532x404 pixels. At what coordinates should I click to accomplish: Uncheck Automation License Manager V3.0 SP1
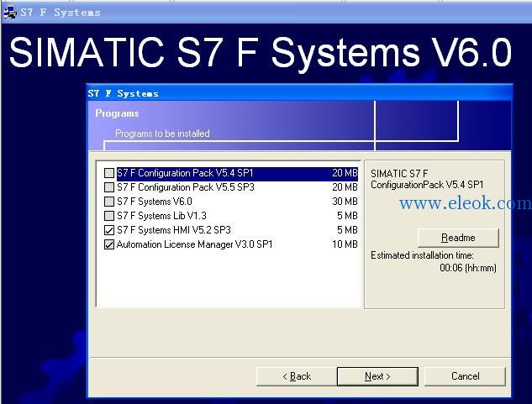pyautogui.click(x=109, y=244)
